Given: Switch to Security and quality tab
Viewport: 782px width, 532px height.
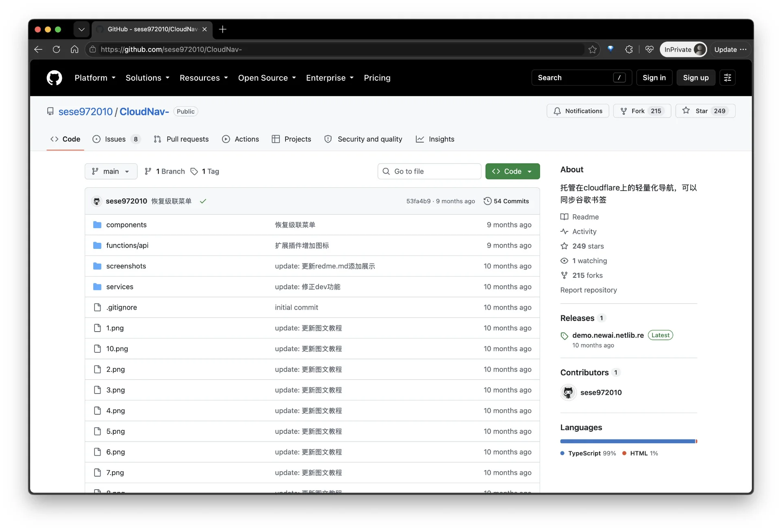Looking at the screenshot, I should coord(363,139).
